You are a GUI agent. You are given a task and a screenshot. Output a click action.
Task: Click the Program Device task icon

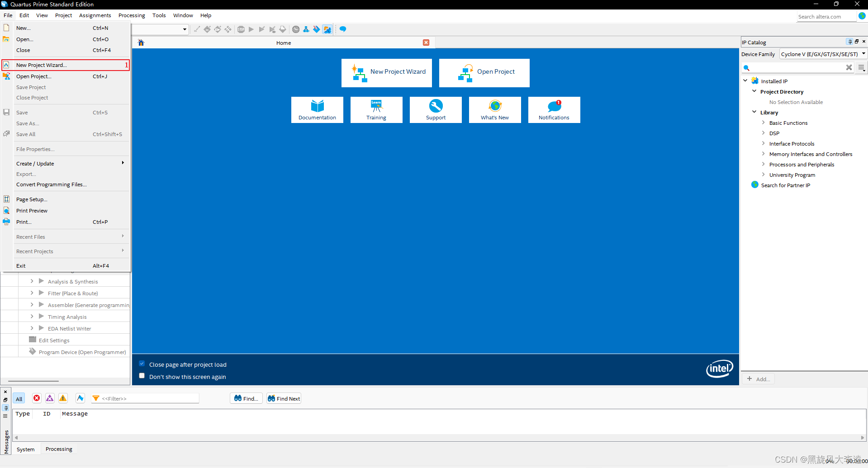coord(33,351)
